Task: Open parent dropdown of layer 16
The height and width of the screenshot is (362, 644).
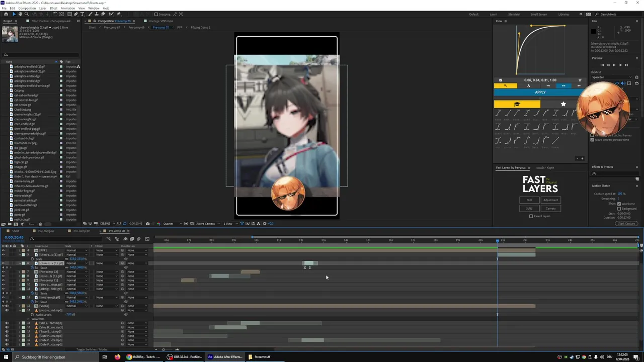Action: click(137, 327)
